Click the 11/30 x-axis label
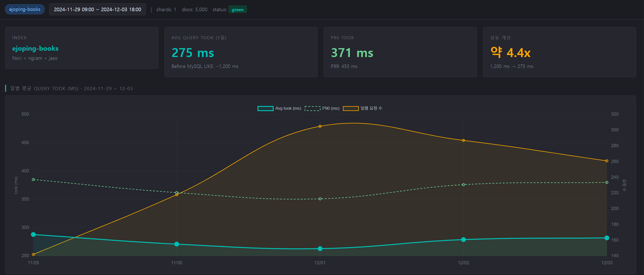 pos(177,263)
